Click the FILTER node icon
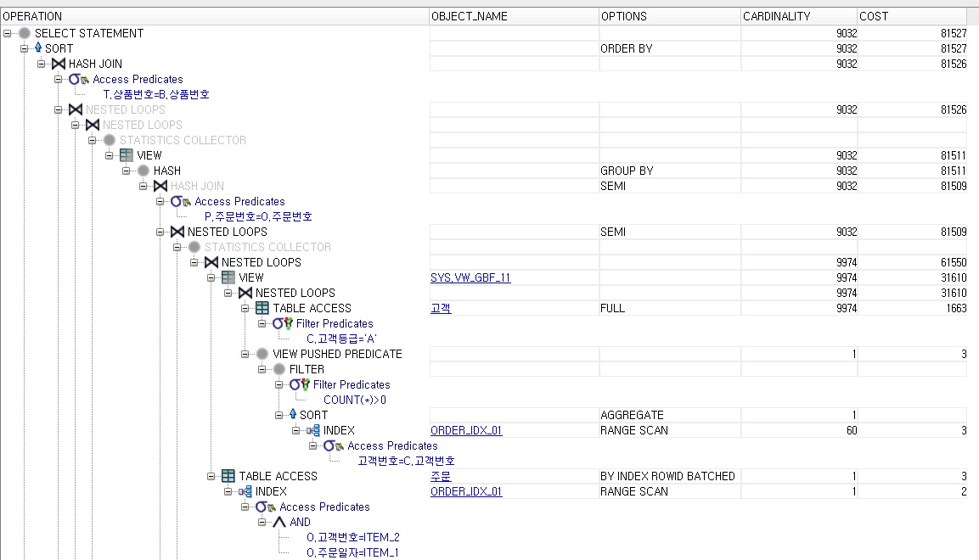The image size is (979, 560). (x=279, y=369)
